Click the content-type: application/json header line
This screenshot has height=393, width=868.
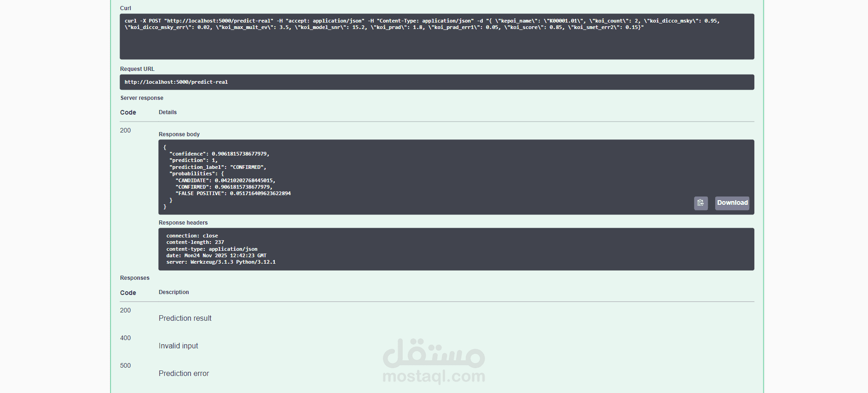click(x=212, y=249)
